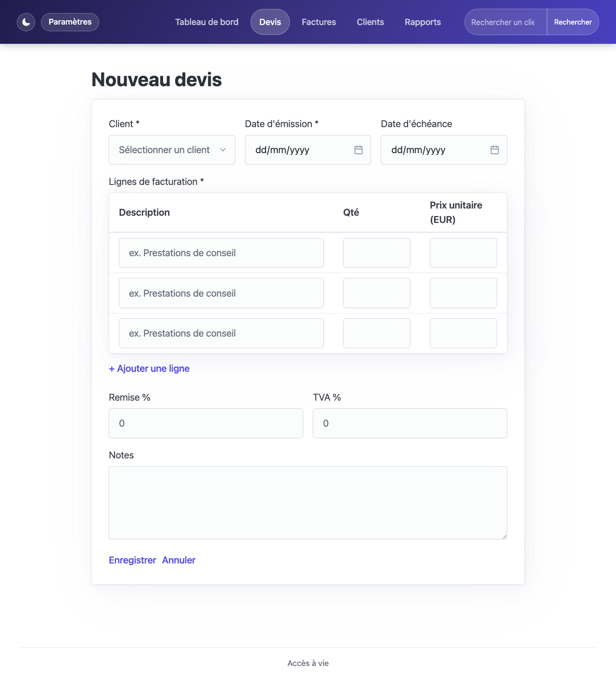Open the Paramètres settings button
Screen dimensions: 616x679
(70, 22)
